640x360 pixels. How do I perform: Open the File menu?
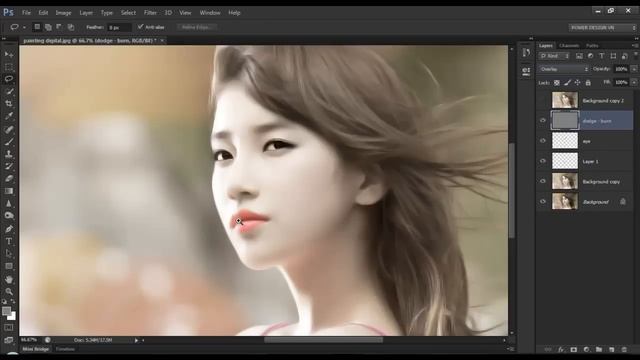pos(26,13)
